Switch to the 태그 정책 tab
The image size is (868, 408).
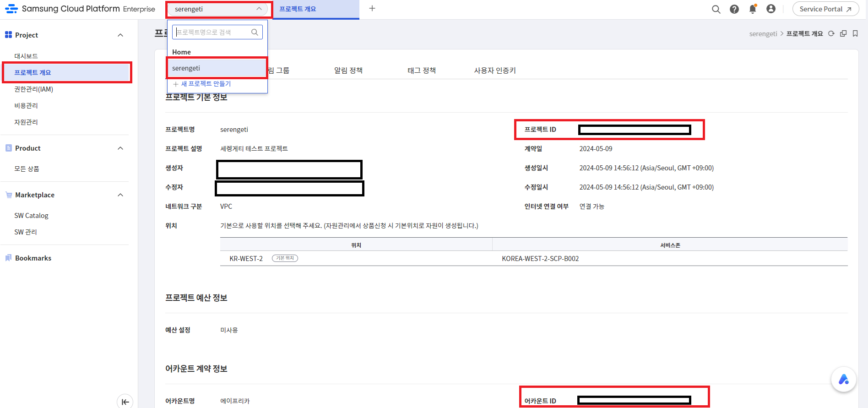422,71
